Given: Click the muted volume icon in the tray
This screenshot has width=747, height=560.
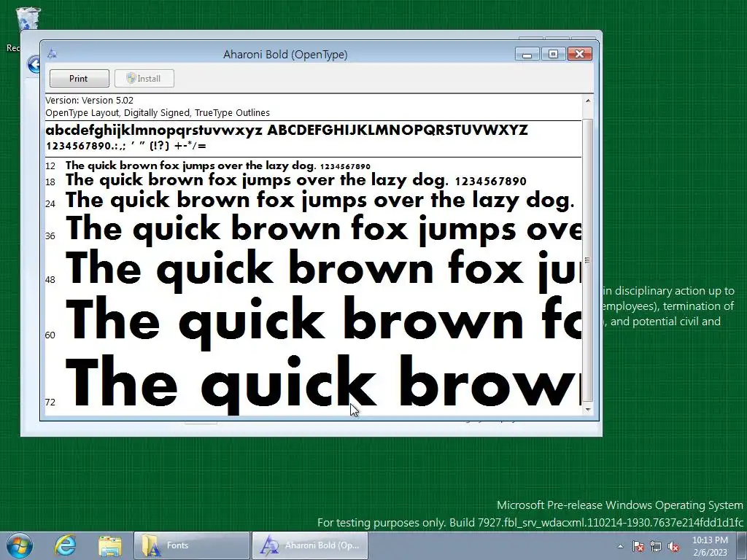Looking at the screenshot, I should 673,546.
